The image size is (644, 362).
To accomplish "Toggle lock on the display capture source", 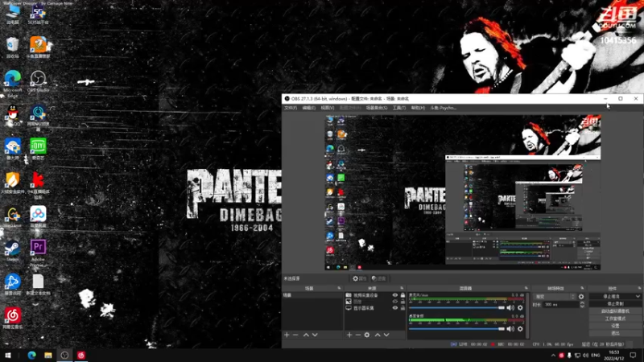I will click(x=402, y=308).
